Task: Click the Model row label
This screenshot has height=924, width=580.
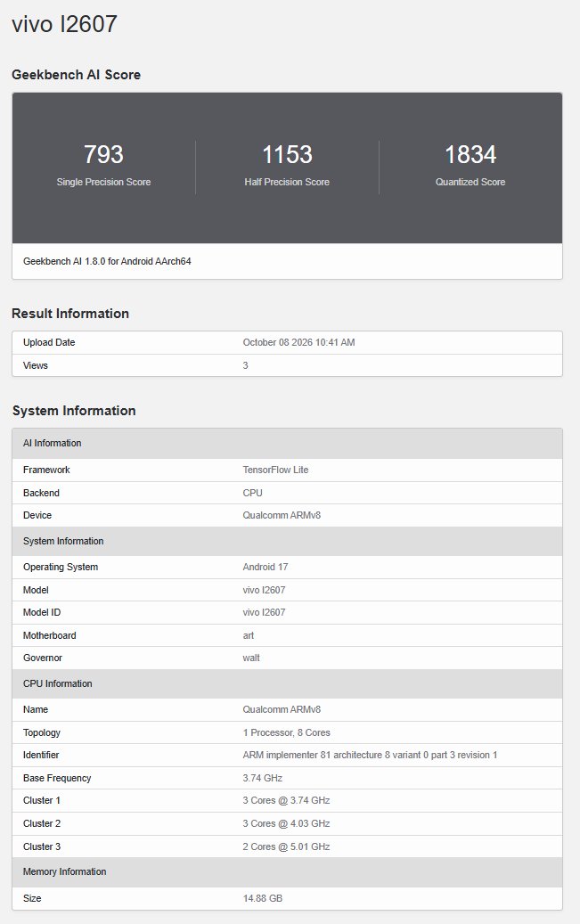Action: 36,590
